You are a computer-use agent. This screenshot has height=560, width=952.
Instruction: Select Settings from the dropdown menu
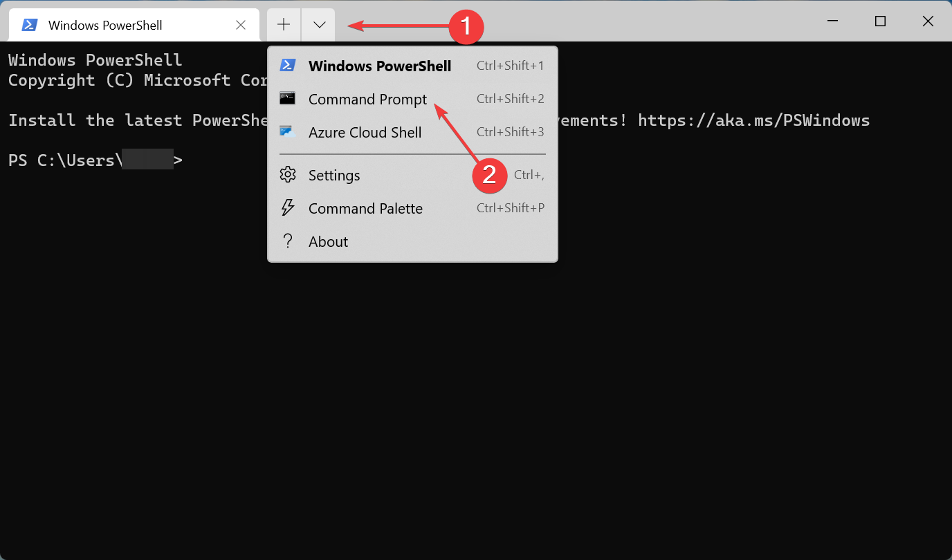(x=334, y=175)
